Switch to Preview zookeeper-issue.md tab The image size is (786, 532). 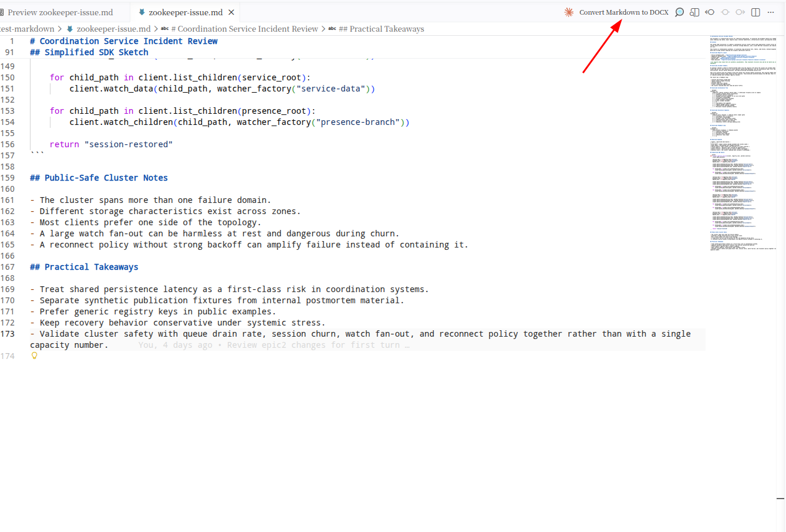pos(60,12)
